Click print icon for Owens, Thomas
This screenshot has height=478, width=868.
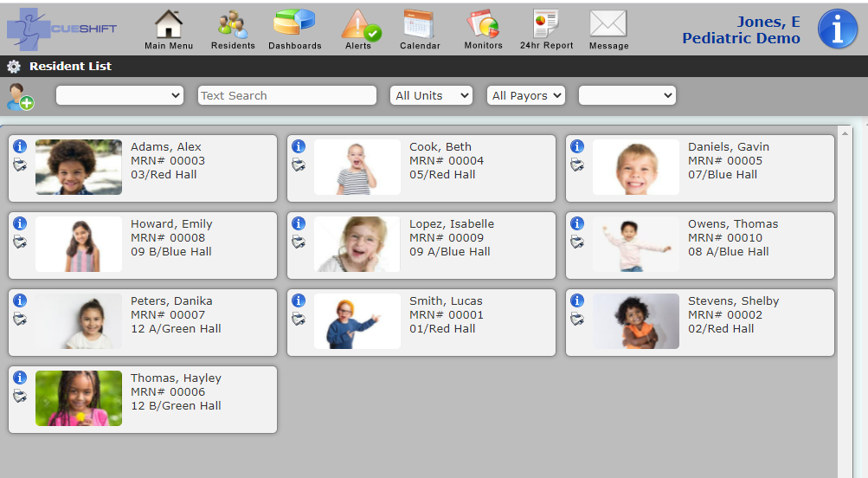[577, 242]
